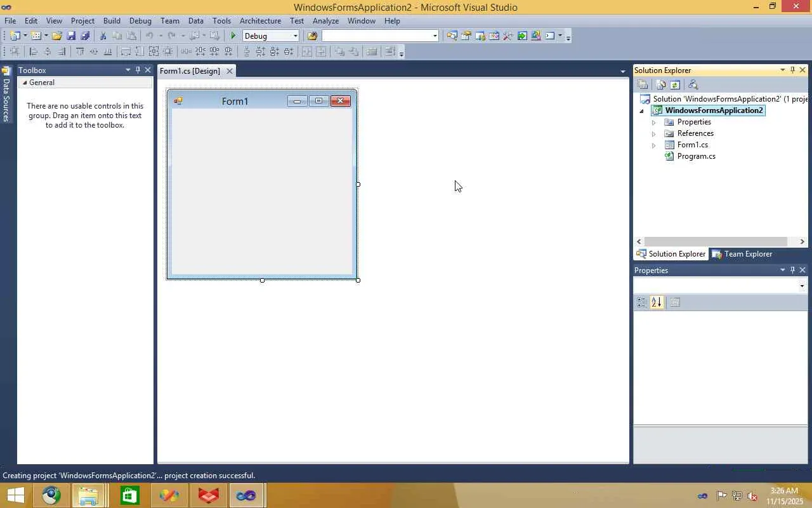The height and width of the screenshot is (508, 812).
Task: Cut selection with the scissors icon
Action: tap(103, 36)
